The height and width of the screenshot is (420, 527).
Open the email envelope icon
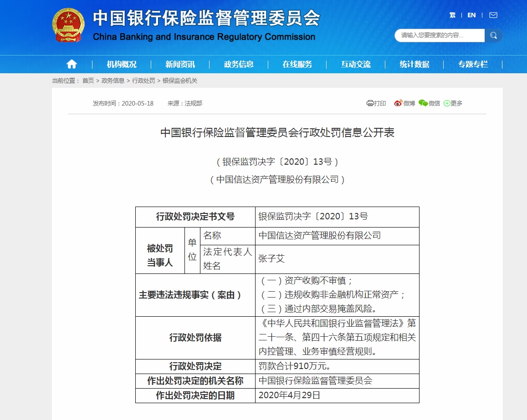tap(493, 15)
